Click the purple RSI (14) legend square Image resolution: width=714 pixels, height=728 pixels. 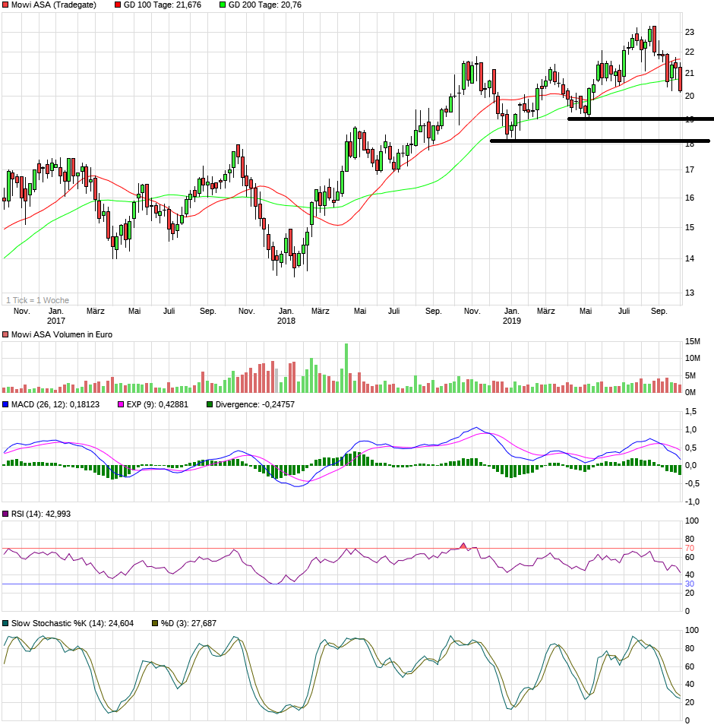6,514
